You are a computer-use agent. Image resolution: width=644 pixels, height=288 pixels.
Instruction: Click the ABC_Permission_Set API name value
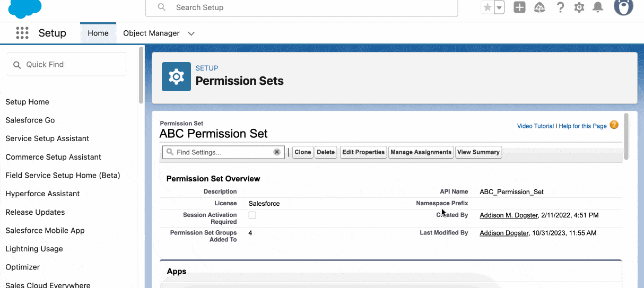(511, 192)
